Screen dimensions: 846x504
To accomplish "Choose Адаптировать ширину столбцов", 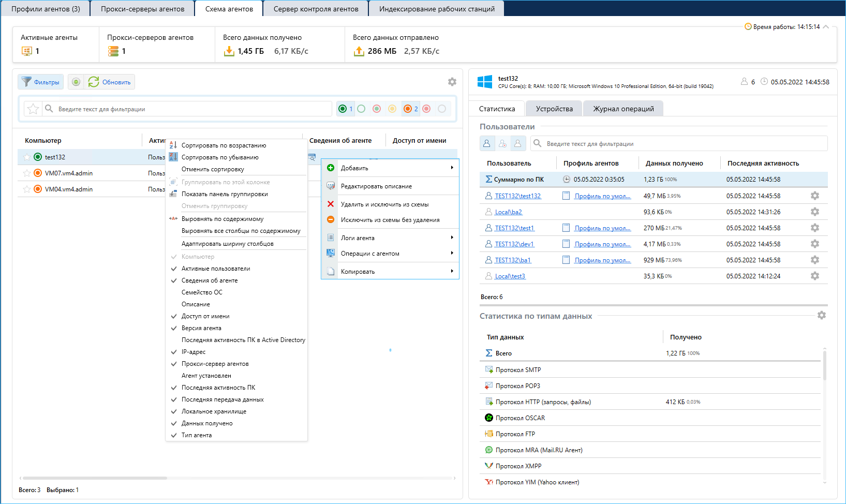I will (236, 244).
